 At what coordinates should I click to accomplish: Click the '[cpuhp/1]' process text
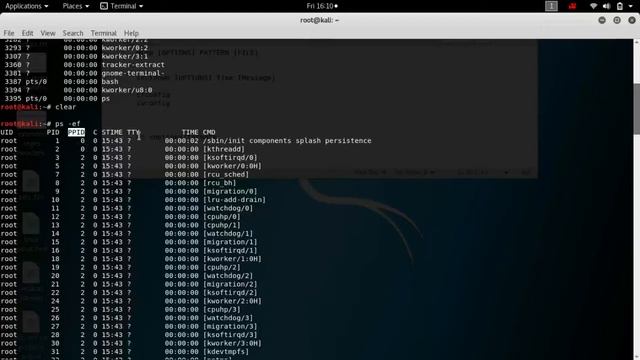pos(222,225)
